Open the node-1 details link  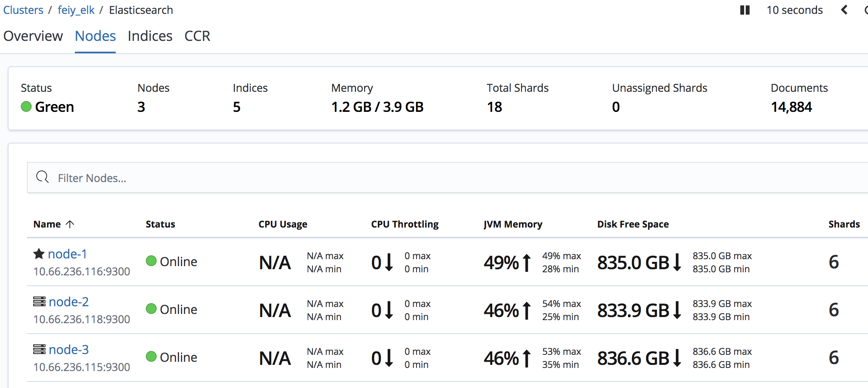tap(68, 254)
